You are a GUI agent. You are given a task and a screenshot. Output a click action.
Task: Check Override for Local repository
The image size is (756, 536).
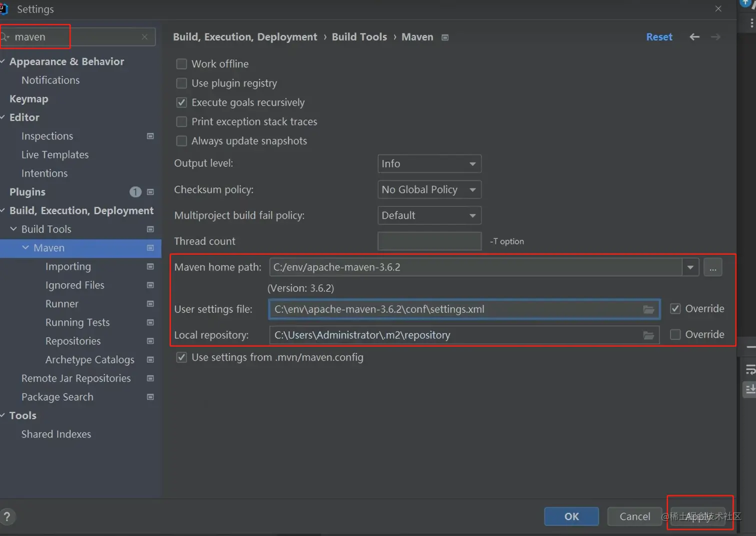(675, 335)
